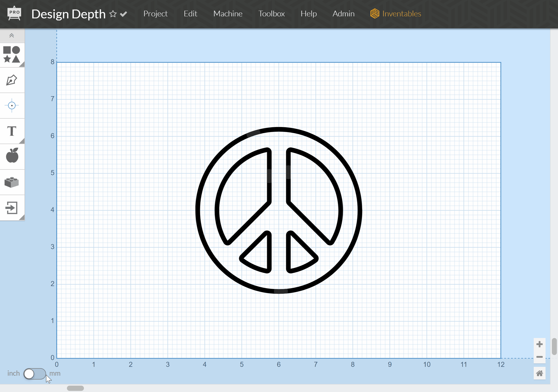Open the Shapes tool panel
Viewport: 558px width, 392px height.
(11, 54)
